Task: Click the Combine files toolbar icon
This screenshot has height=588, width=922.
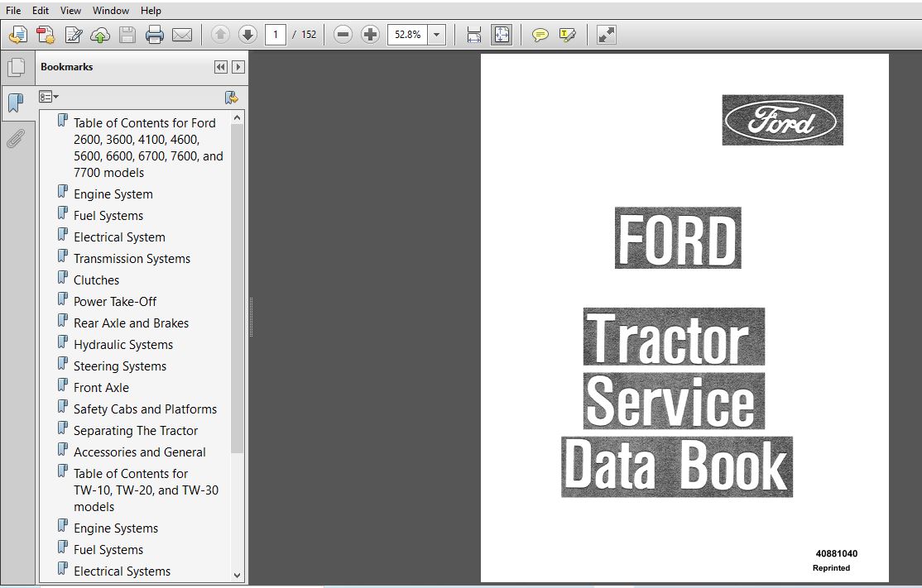Action: tap(46, 35)
